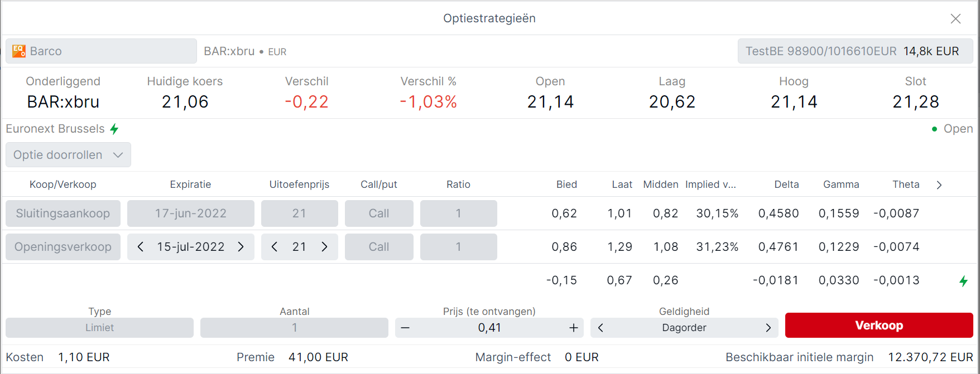Go to next expiry after 15-jul-2022
Screen dimensions: 980x374
[241, 247]
